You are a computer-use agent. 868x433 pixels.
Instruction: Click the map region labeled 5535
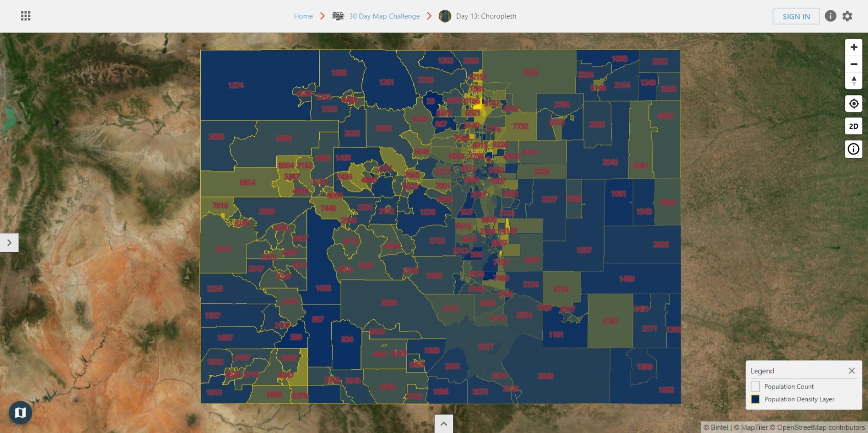click(x=531, y=73)
